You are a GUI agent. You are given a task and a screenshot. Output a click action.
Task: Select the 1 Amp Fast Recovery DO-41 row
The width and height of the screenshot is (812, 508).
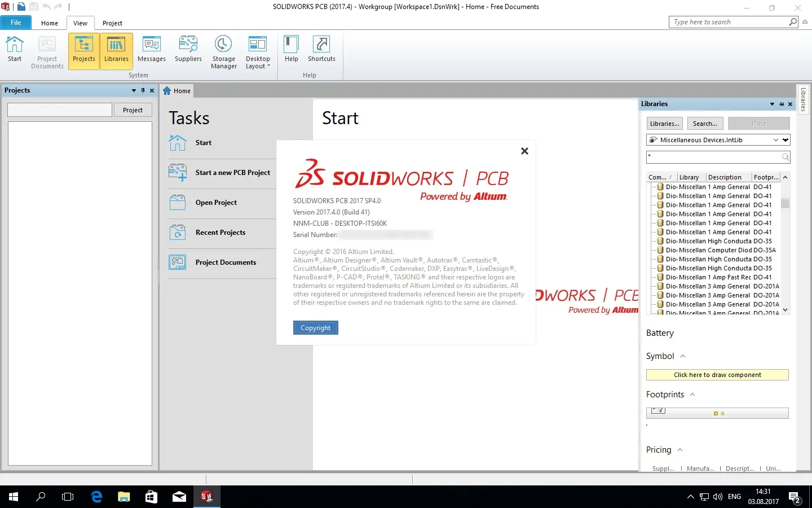tap(713, 277)
